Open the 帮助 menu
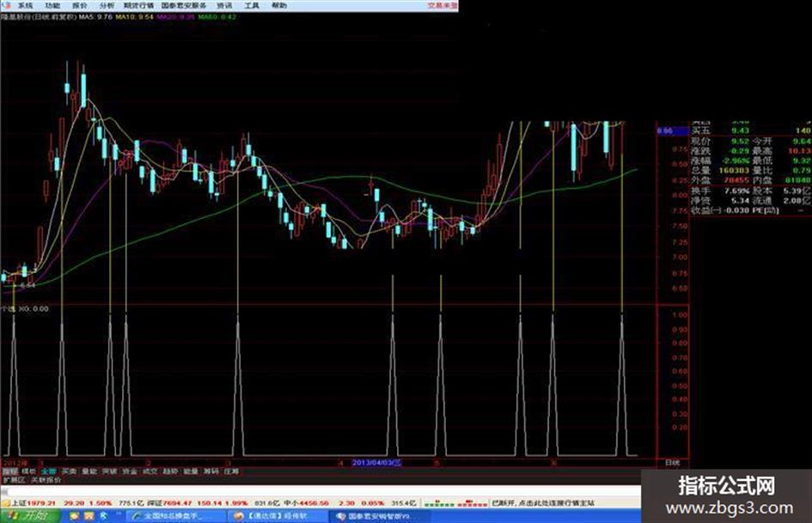Viewport: 812px width, 523px height. pos(278,6)
